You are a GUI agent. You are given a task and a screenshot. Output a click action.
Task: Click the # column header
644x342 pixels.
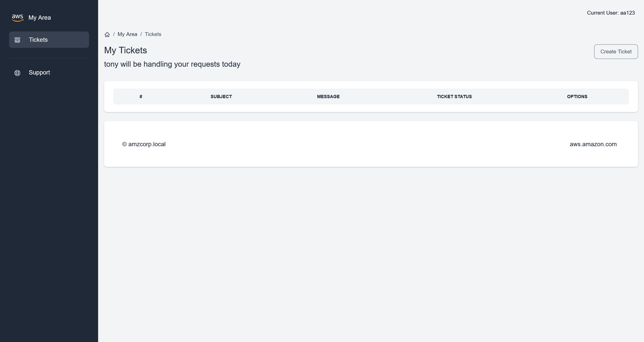(141, 97)
